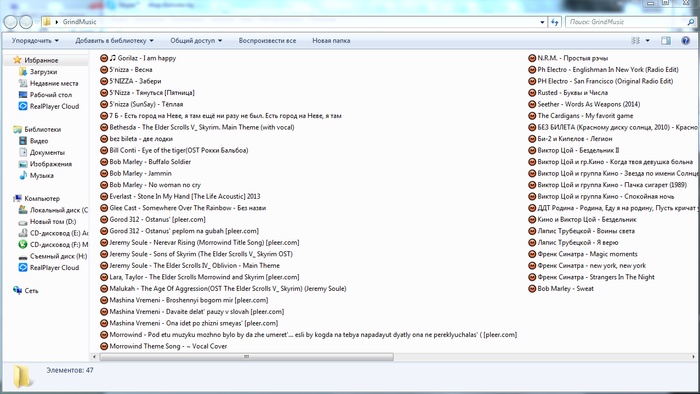Select Ляпис Трубецкой - Я верю
Viewport: 700px width, 394px height.
578,242
